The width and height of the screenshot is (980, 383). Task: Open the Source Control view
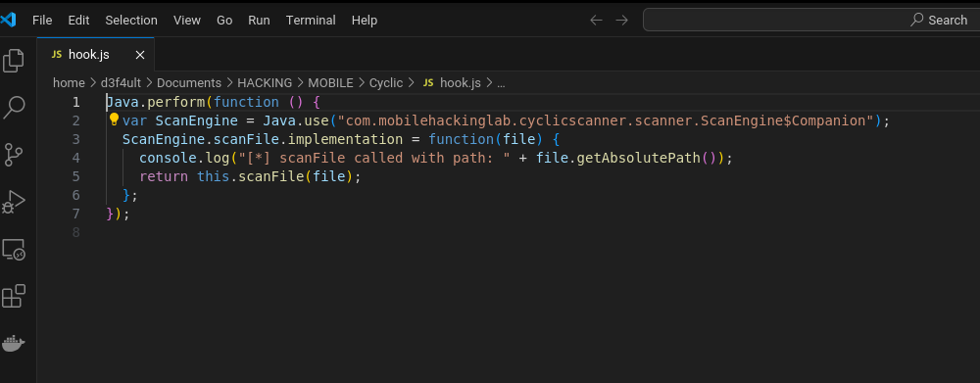[14, 155]
